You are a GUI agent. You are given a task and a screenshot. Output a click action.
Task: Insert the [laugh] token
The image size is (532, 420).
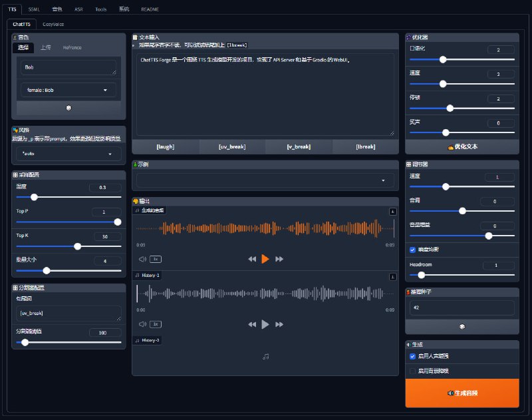point(165,146)
